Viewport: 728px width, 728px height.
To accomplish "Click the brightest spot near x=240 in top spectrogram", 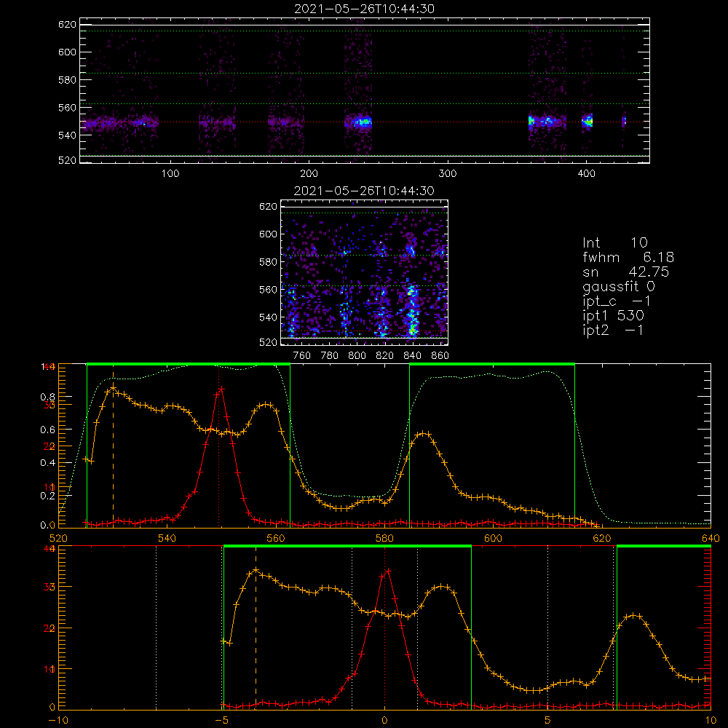I will click(x=364, y=122).
